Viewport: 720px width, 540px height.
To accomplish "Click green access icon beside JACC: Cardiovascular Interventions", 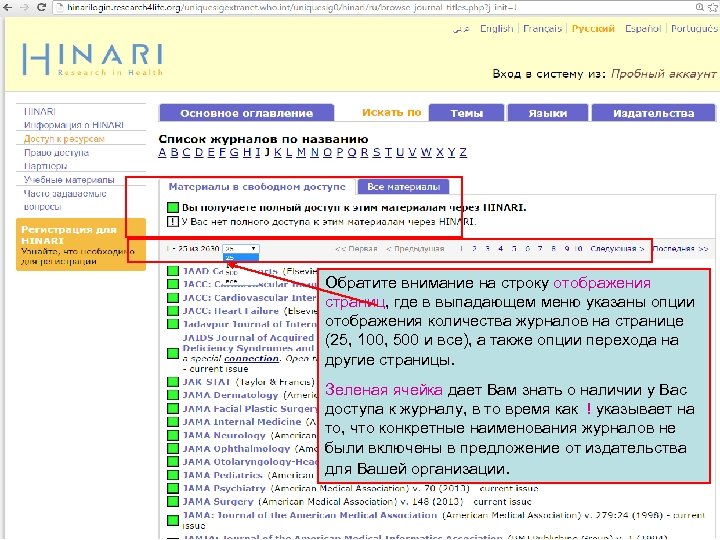I will (173, 298).
